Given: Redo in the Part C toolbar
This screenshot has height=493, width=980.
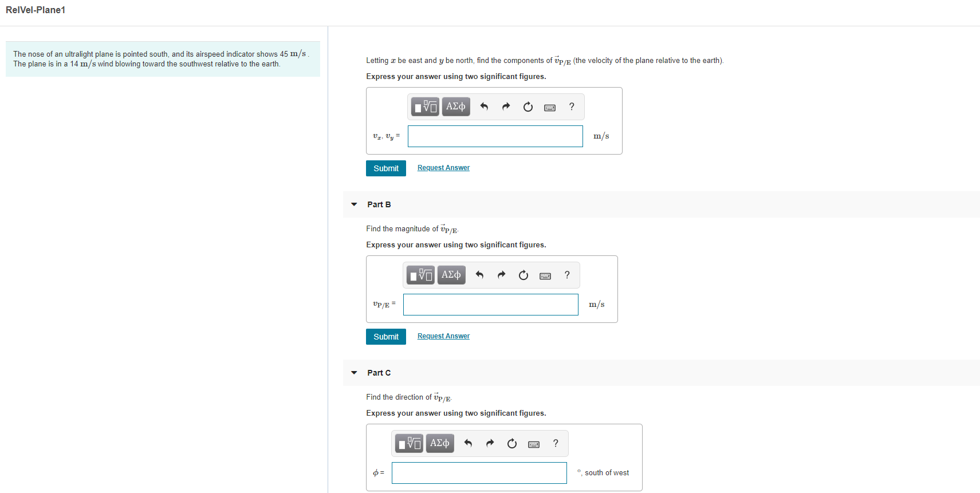Looking at the screenshot, I should (490, 443).
